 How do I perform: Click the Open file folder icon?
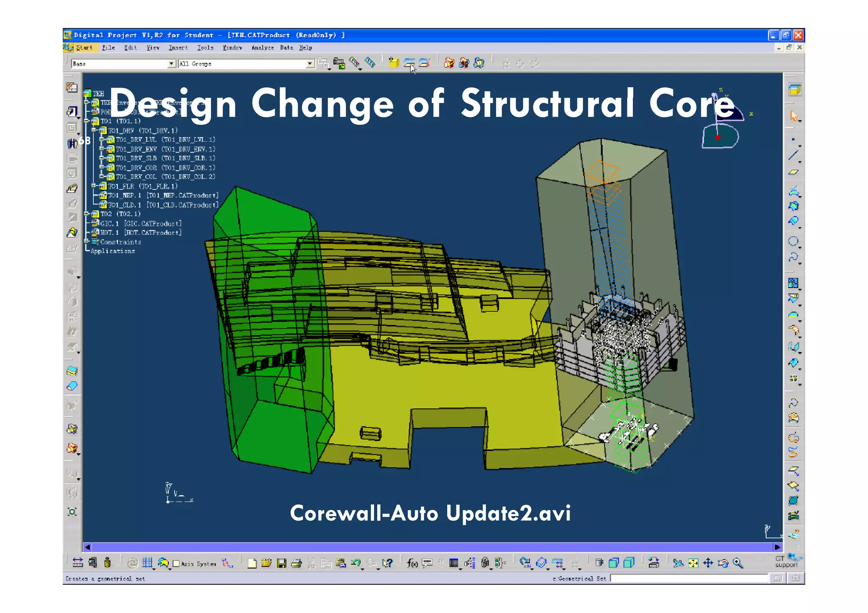click(x=267, y=563)
